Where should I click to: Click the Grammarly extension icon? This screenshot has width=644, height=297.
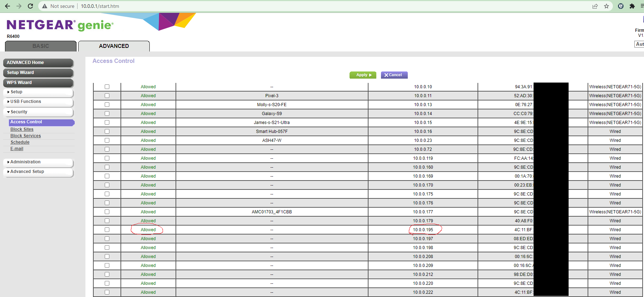pyautogui.click(x=621, y=6)
